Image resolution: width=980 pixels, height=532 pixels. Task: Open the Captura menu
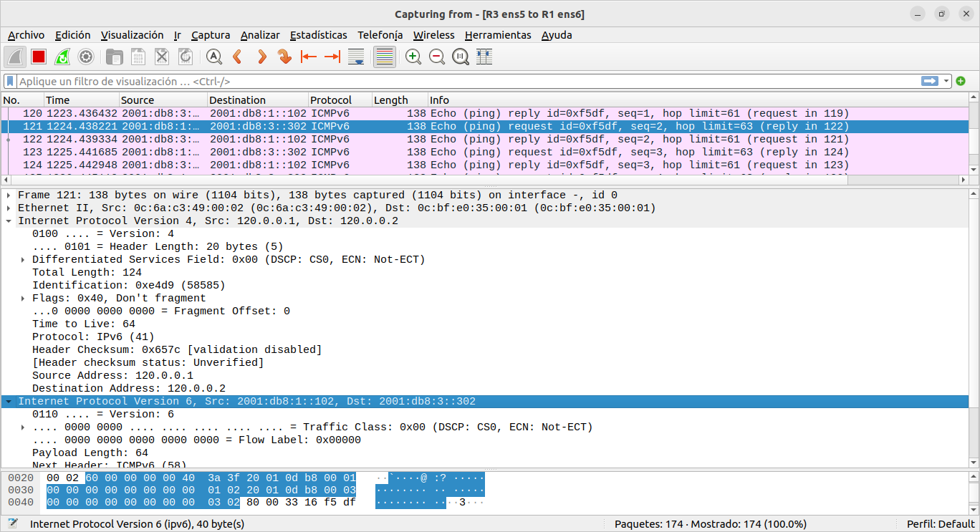(x=211, y=35)
